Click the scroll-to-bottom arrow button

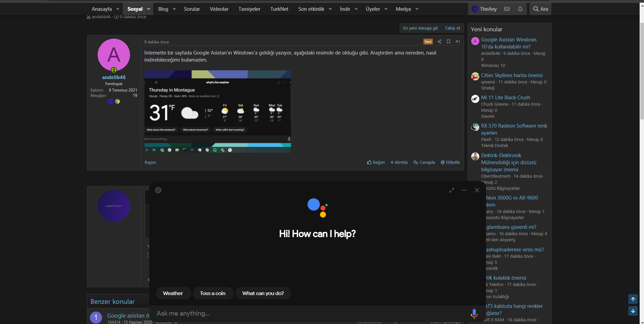(633, 311)
